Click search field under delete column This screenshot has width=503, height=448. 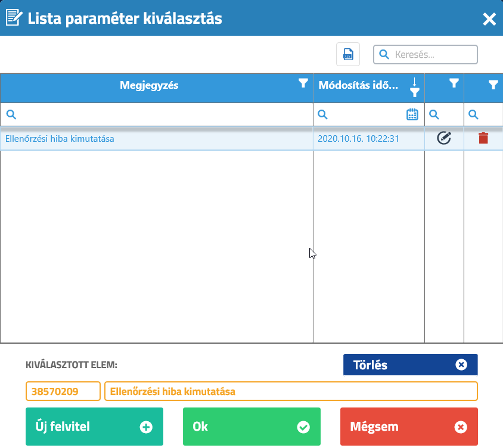483,114
